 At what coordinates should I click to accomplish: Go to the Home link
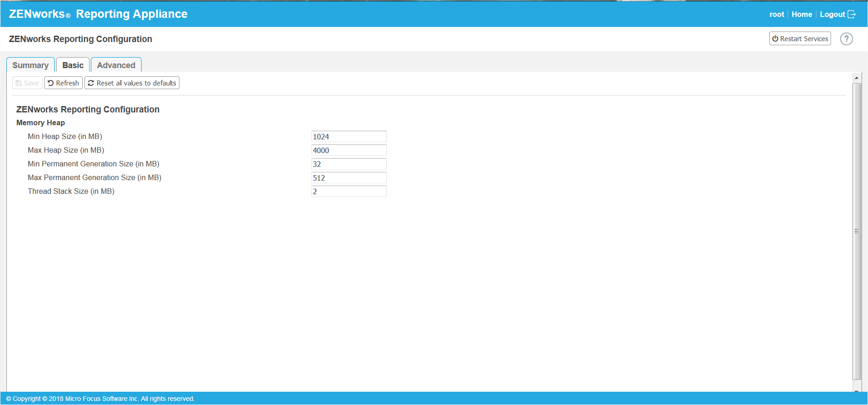[x=802, y=14]
